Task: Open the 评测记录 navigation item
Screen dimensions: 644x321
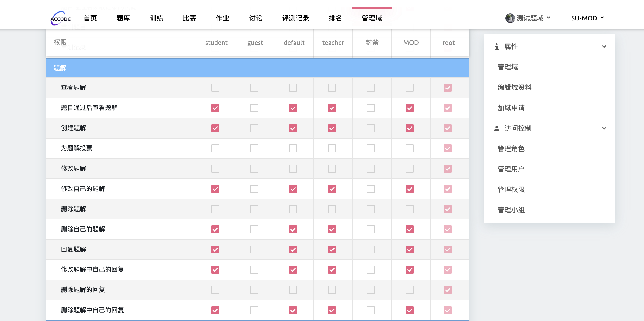Action: pyautogui.click(x=295, y=18)
